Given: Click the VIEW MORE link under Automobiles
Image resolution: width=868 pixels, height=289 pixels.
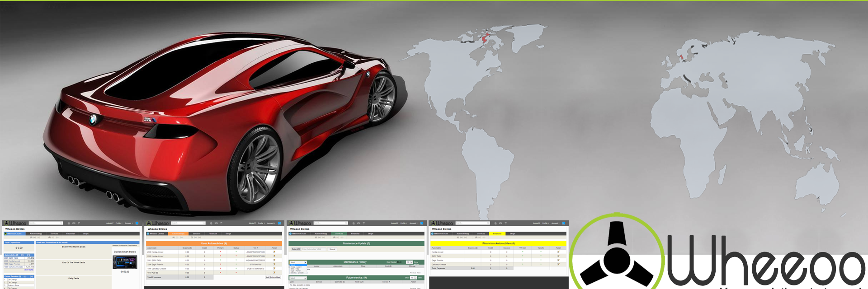Looking at the screenshot, I should 29,270.
